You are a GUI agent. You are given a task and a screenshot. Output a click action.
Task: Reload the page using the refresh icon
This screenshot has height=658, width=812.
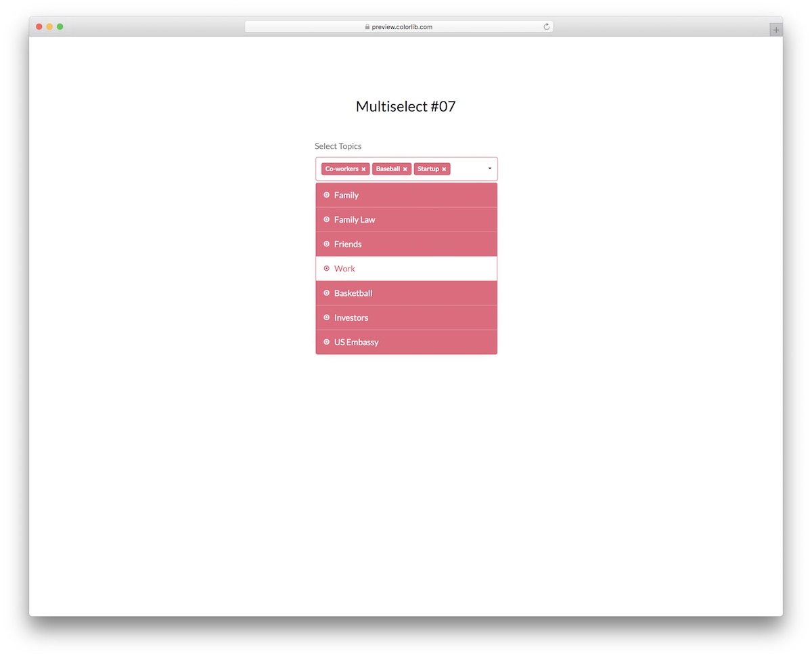(547, 27)
